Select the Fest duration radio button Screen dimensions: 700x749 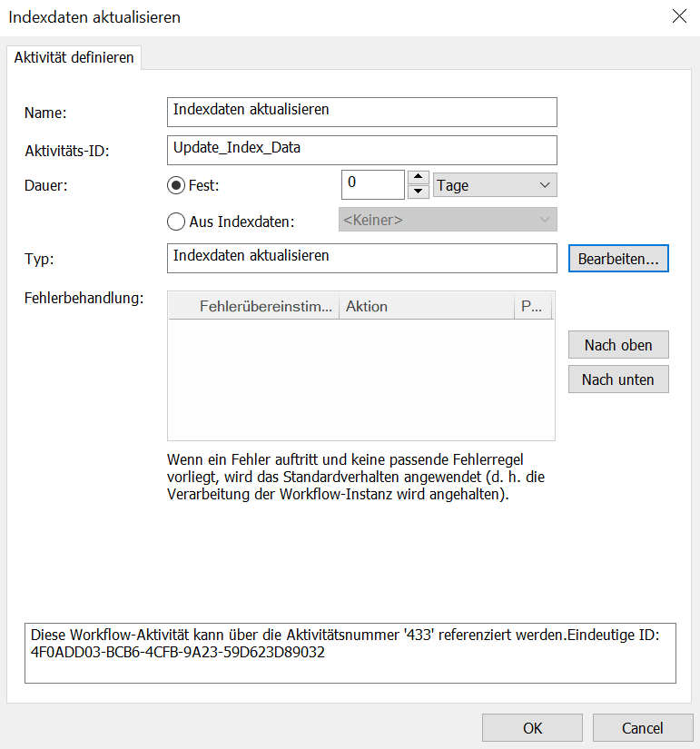click(176, 185)
